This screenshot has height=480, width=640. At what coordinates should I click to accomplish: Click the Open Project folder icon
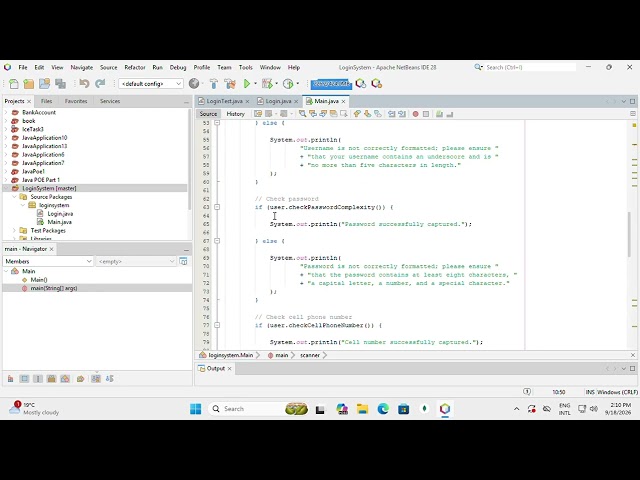tap(44, 84)
